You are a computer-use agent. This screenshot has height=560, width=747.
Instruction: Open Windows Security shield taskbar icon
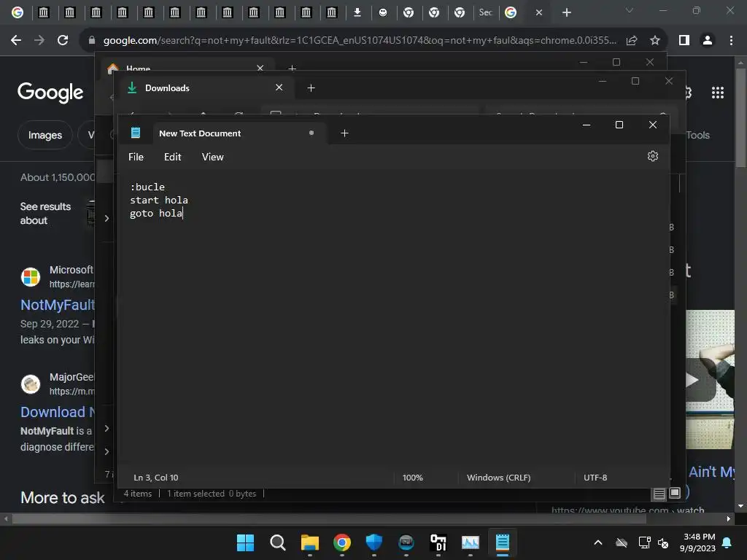[x=374, y=542]
